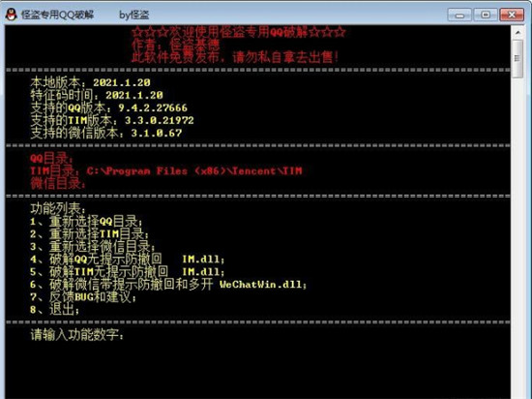The image size is (532, 399).
Task: Click option 7 反馈BUG和建议
Action: click(83, 296)
